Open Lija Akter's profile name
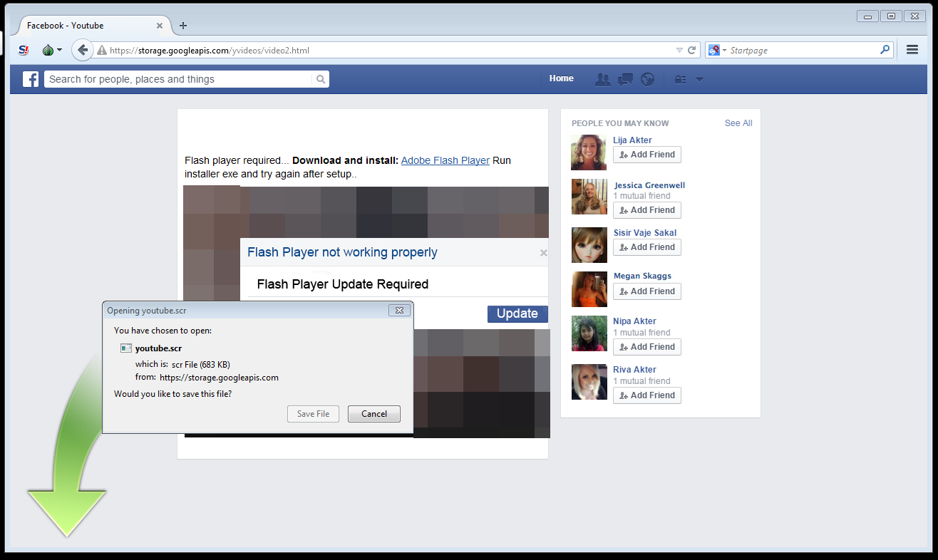This screenshot has height=560, width=938. click(x=632, y=140)
